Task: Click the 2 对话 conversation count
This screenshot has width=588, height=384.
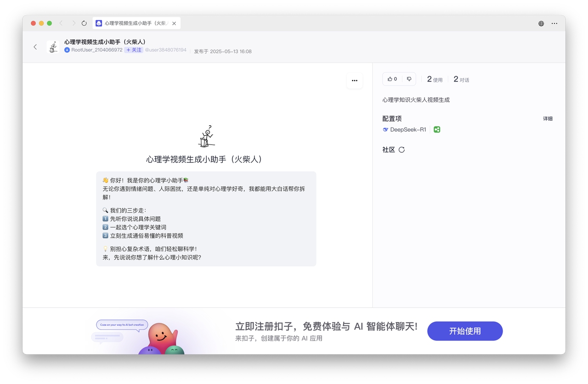Action: [461, 79]
